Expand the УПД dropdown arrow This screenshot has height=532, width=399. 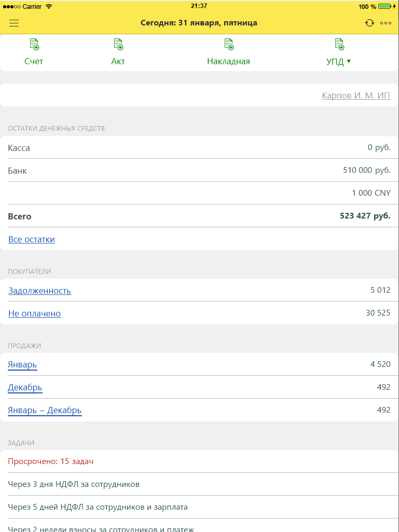point(349,61)
